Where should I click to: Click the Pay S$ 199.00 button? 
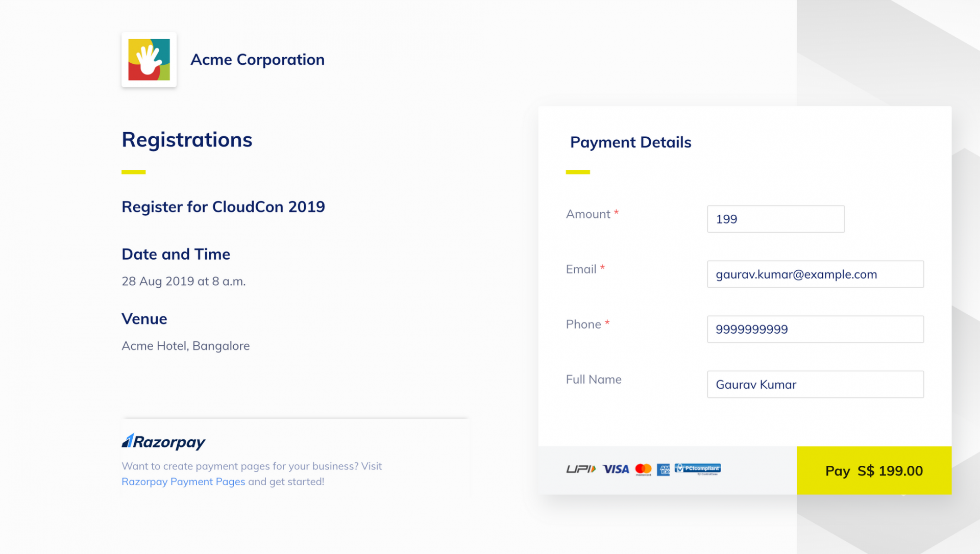(874, 470)
